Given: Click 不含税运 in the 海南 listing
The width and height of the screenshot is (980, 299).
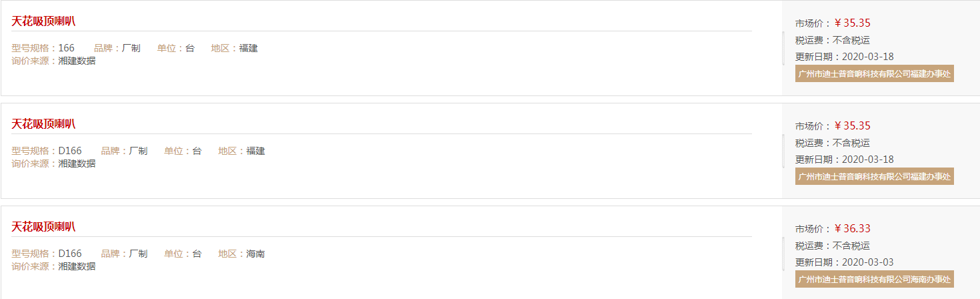Looking at the screenshot, I should pyautogui.click(x=851, y=246).
